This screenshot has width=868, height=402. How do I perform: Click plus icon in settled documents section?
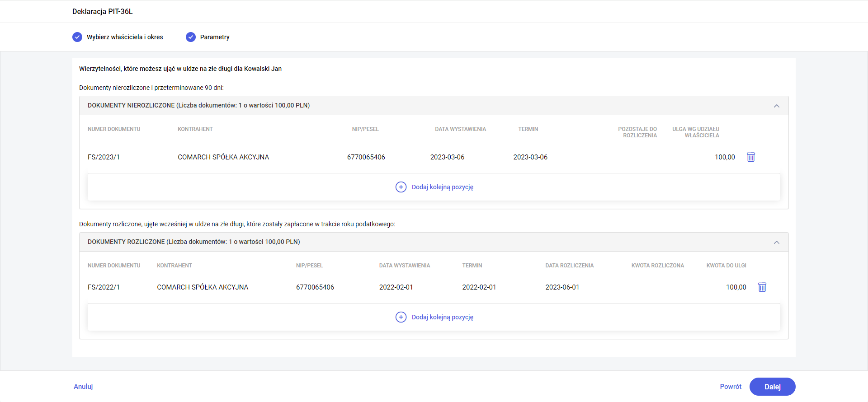click(x=401, y=317)
